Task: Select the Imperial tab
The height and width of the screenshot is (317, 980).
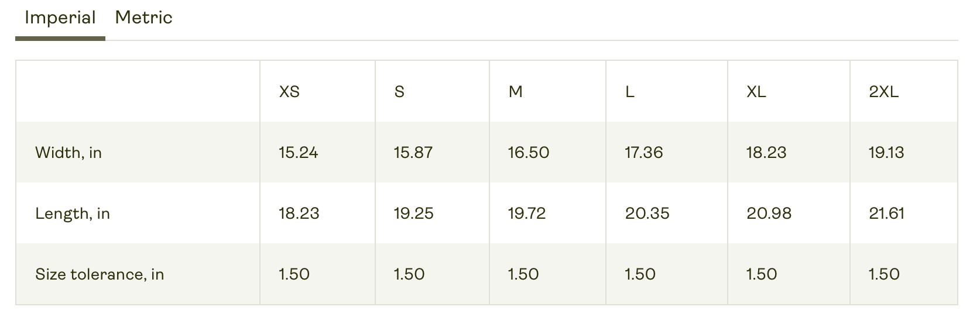Action: [x=60, y=18]
